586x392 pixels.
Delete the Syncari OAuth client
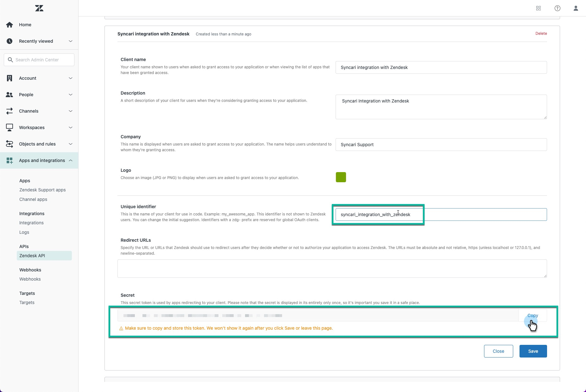pyautogui.click(x=541, y=34)
